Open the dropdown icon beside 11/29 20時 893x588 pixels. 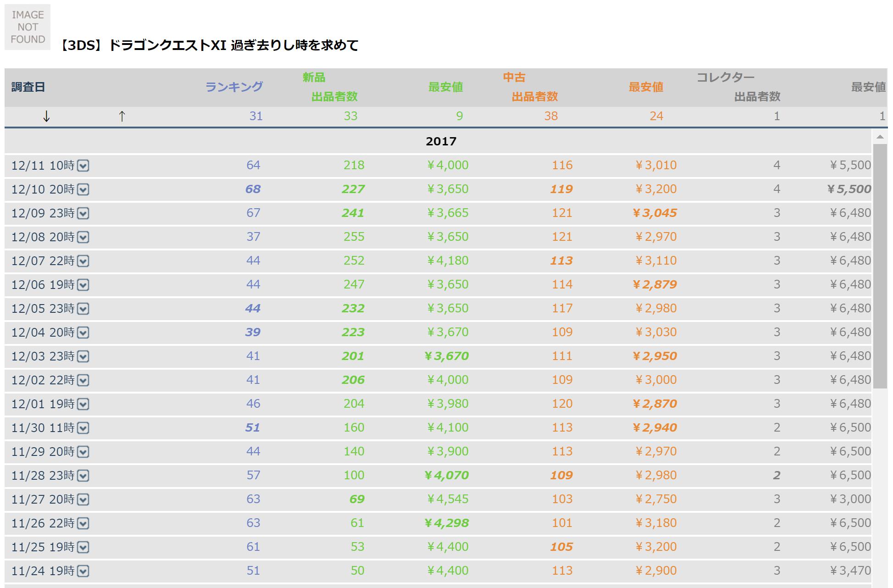[x=83, y=452]
